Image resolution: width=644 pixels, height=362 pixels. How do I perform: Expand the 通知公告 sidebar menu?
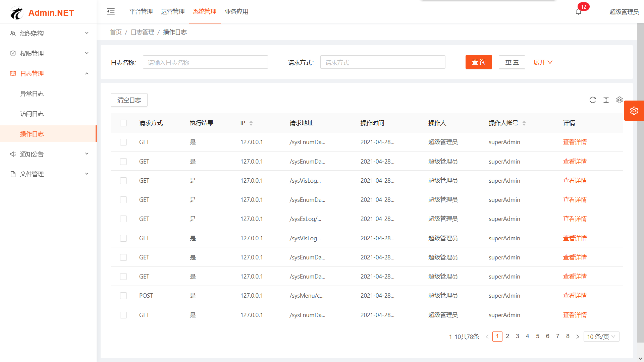pos(48,154)
